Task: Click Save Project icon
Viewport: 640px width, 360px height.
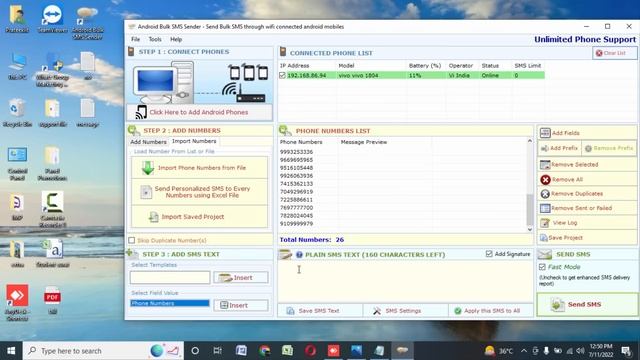Action: (x=544, y=238)
